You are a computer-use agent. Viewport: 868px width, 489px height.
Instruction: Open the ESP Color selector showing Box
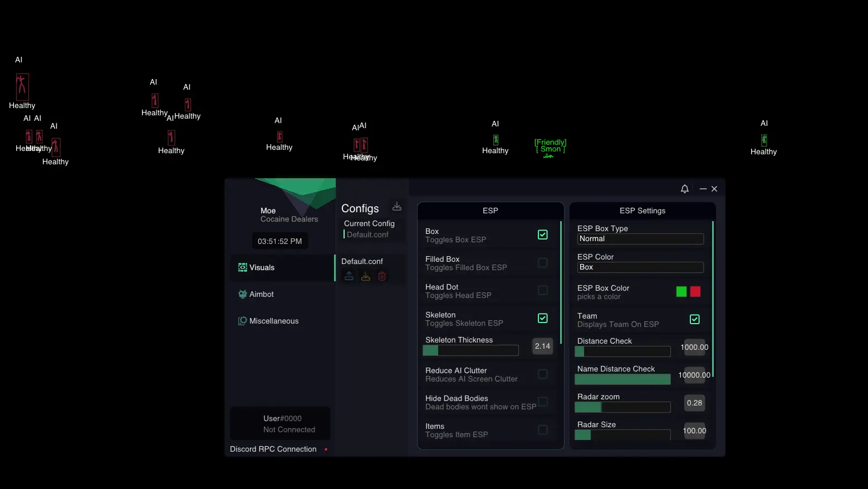pyautogui.click(x=640, y=267)
